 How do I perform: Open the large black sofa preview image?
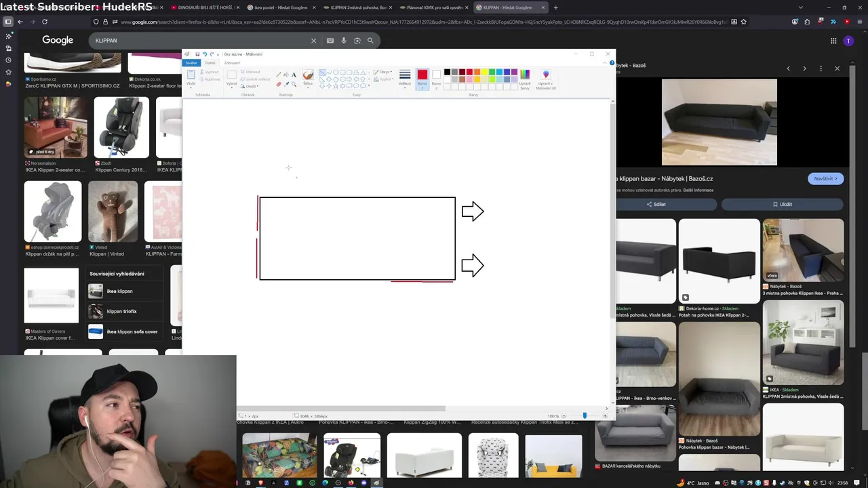coord(719,122)
